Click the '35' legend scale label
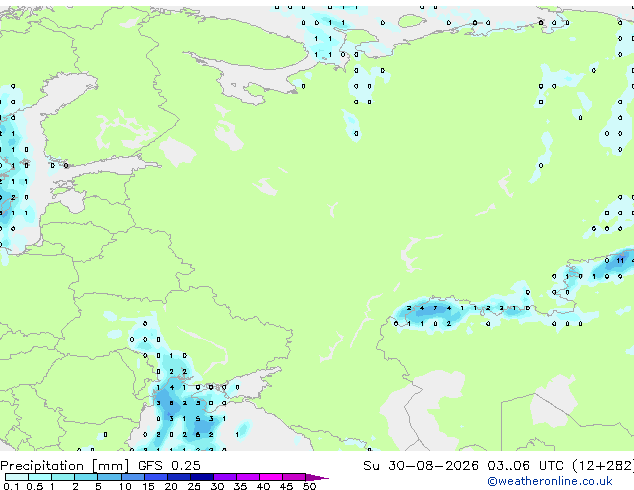 [x=240, y=486]
